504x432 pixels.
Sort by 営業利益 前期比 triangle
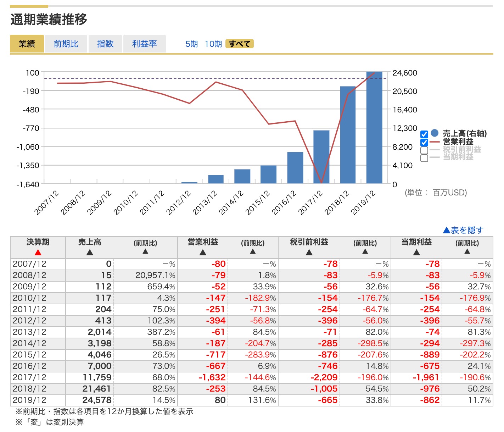coord(253,251)
